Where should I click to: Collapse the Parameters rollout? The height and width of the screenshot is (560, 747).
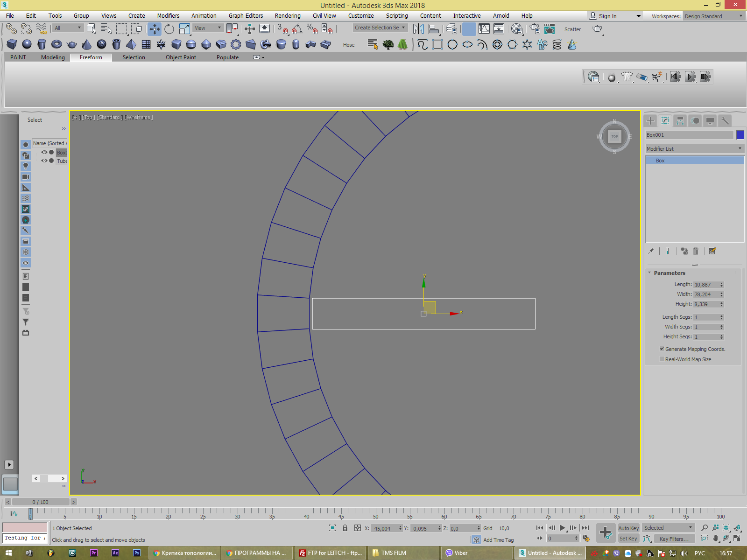click(x=669, y=273)
